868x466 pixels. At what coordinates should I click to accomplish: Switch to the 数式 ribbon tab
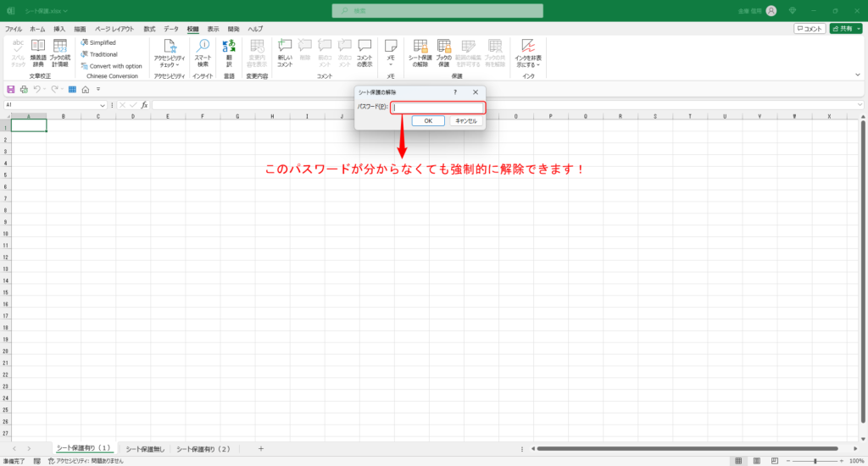(149, 29)
